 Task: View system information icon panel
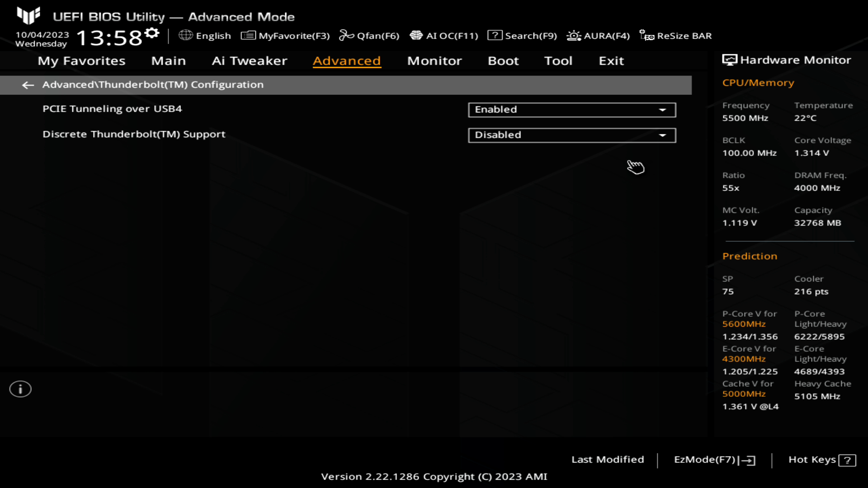click(20, 389)
